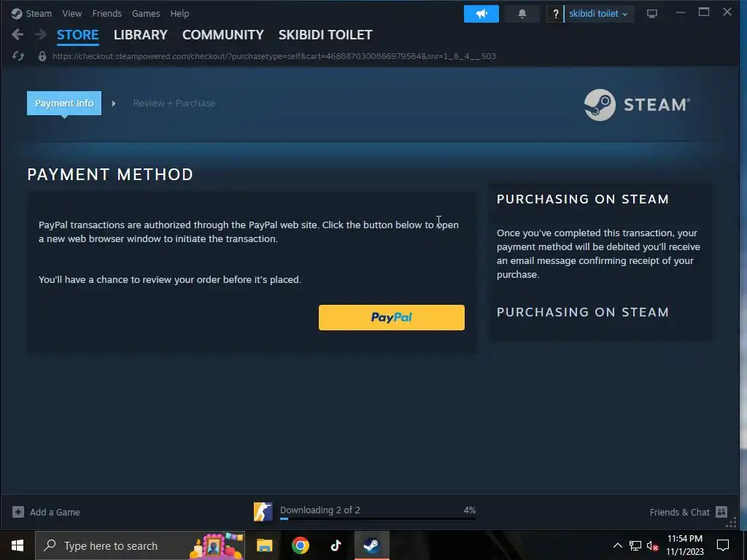Screen dimensions: 747x560
Task: Open TikTok from the taskbar
Action: click(x=336, y=545)
